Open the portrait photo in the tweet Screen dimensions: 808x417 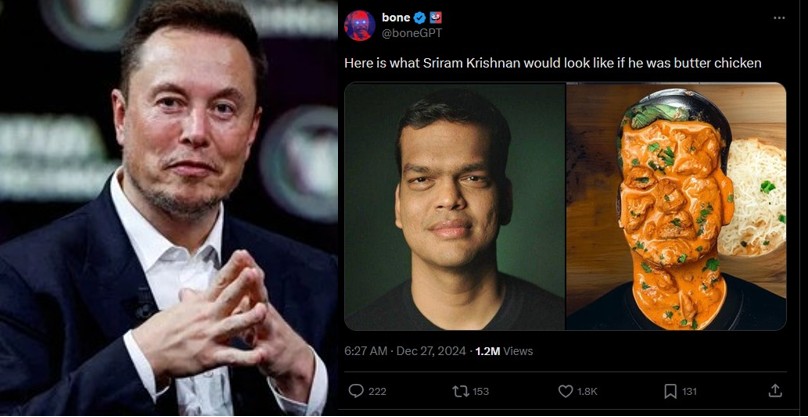pos(455,206)
